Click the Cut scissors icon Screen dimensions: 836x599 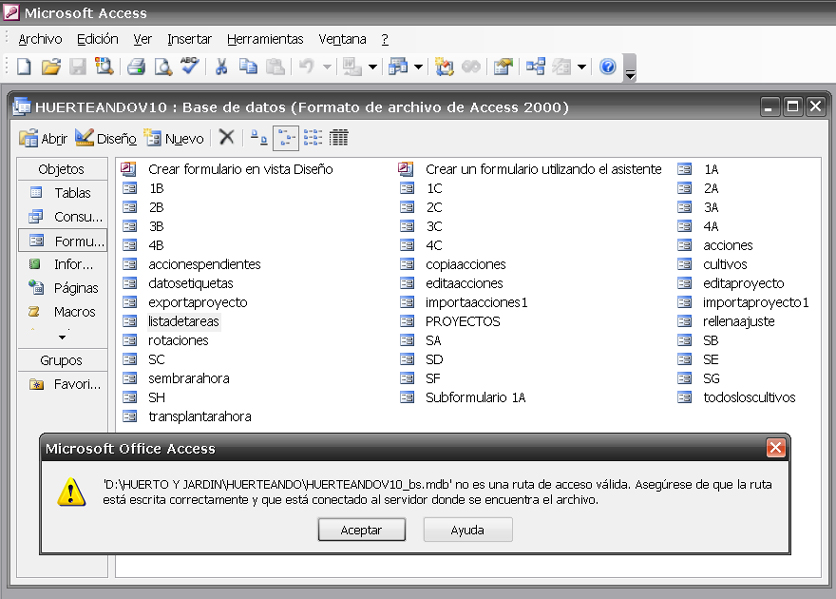[x=221, y=67]
